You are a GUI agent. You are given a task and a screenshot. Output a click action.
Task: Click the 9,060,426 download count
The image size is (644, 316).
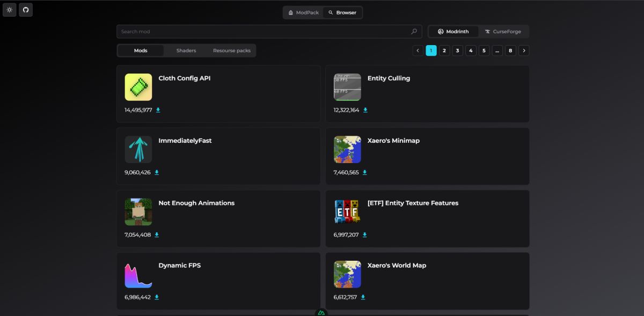click(x=137, y=172)
